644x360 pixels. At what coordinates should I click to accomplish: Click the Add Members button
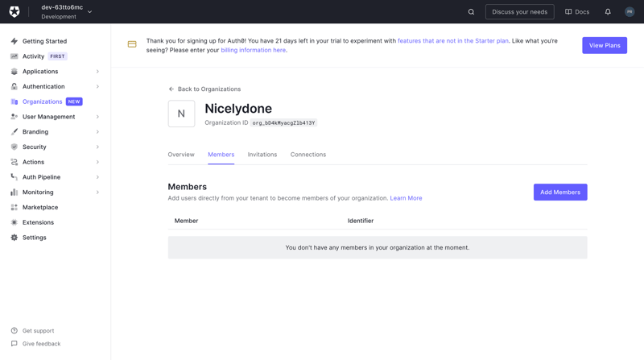[x=560, y=192]
